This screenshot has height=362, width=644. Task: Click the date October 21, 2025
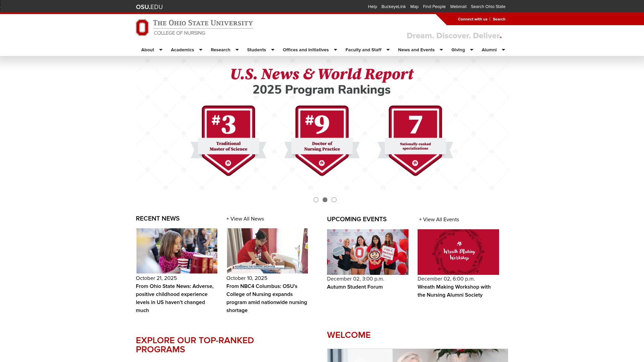point(156,278)
